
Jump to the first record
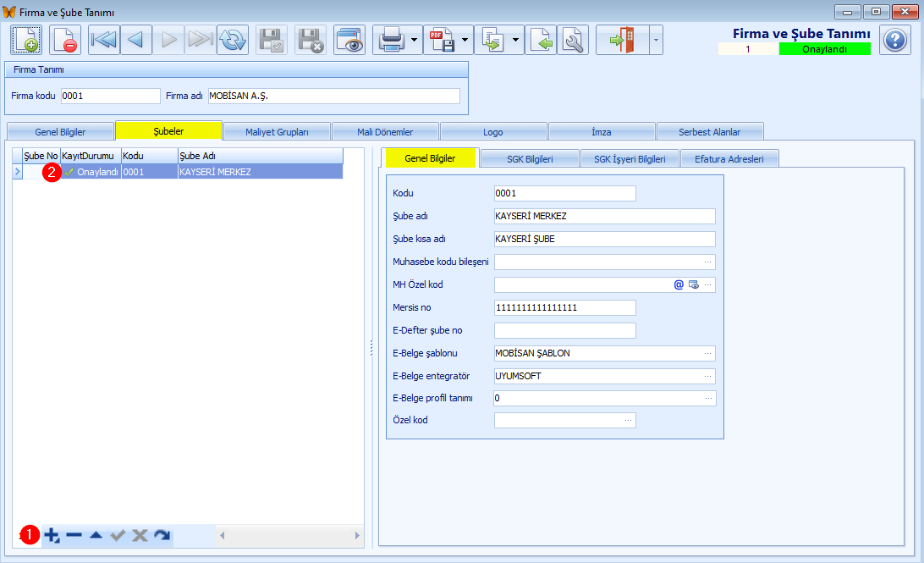click(104, 40)
